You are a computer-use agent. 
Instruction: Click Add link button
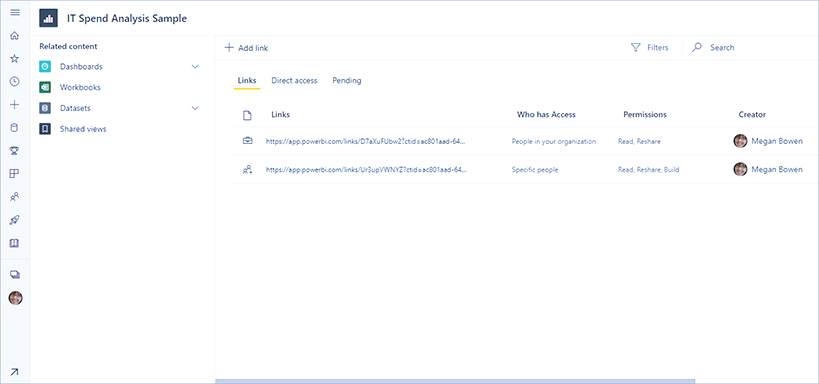(246, 48)
